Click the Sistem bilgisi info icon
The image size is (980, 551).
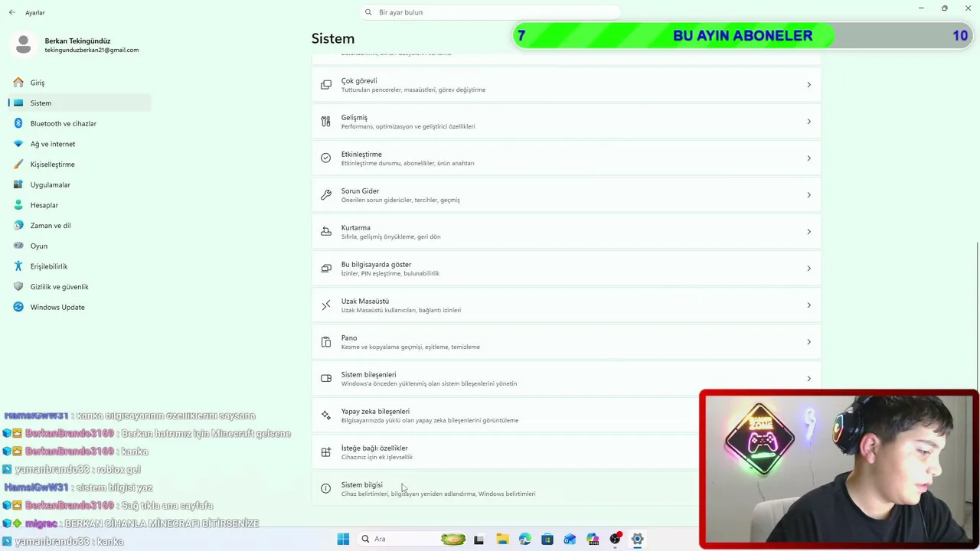[326, 488]
